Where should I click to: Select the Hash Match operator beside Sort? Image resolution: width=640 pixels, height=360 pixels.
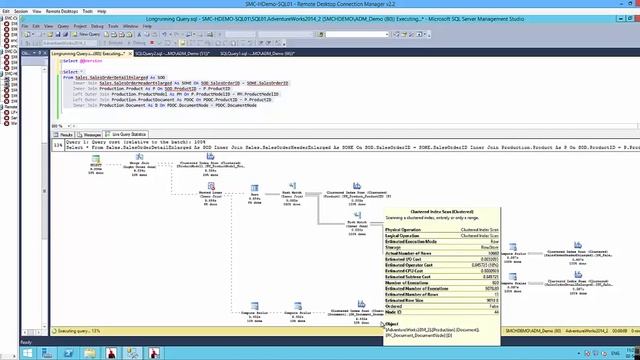(x=292, y=186)
